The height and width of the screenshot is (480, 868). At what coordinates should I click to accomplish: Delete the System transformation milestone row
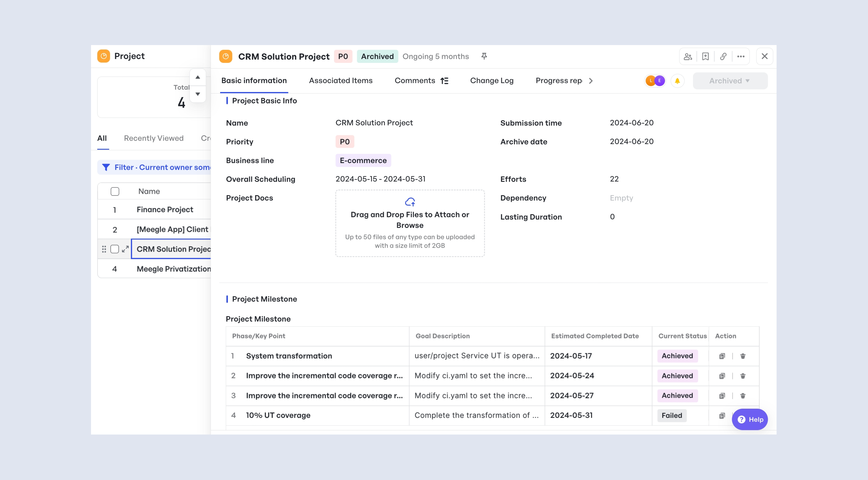click(x=743, y=356)
